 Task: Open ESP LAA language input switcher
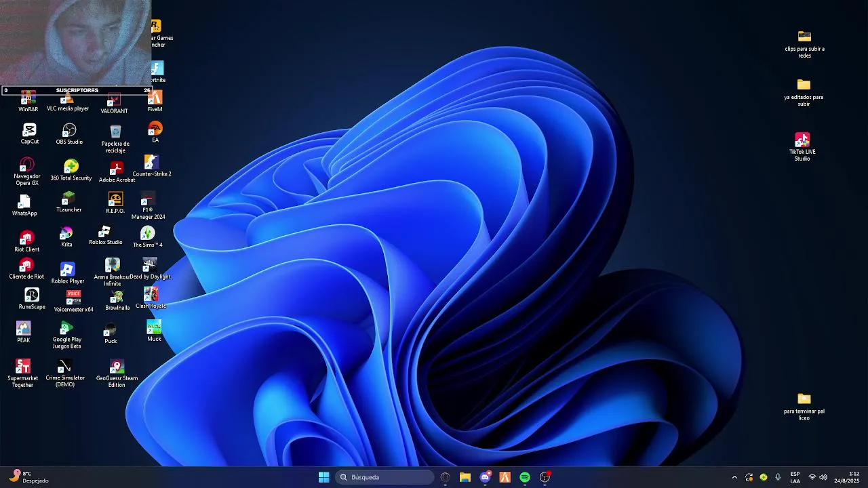click(x=795, y=477)
